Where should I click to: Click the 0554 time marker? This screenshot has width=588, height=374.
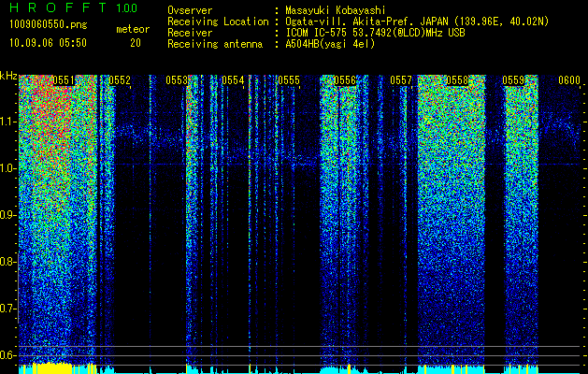(233, 80)
